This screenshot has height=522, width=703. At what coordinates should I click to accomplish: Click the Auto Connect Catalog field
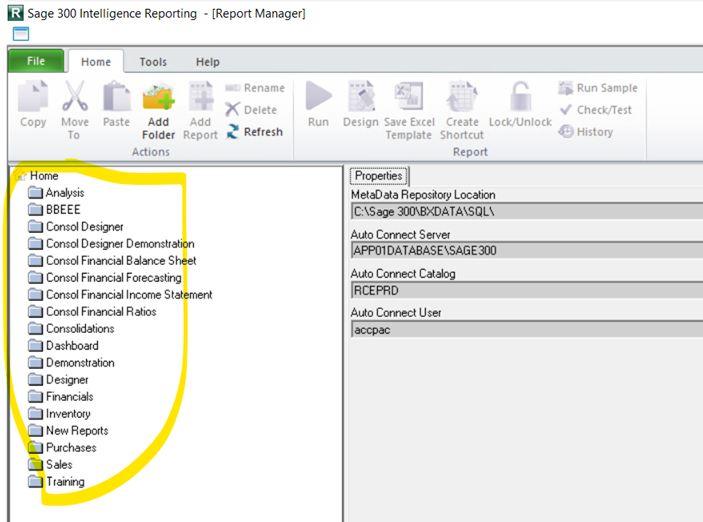(527, 290)
